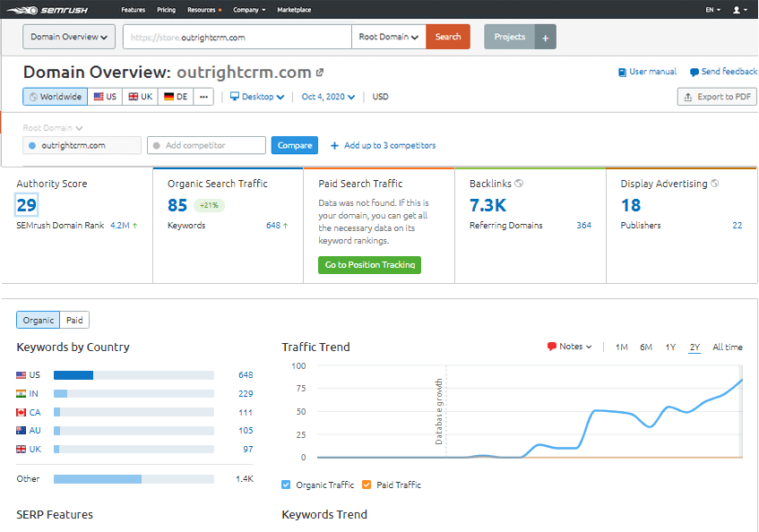
Task: Open the Notes dropdown
Action: [x=569, y=347]
